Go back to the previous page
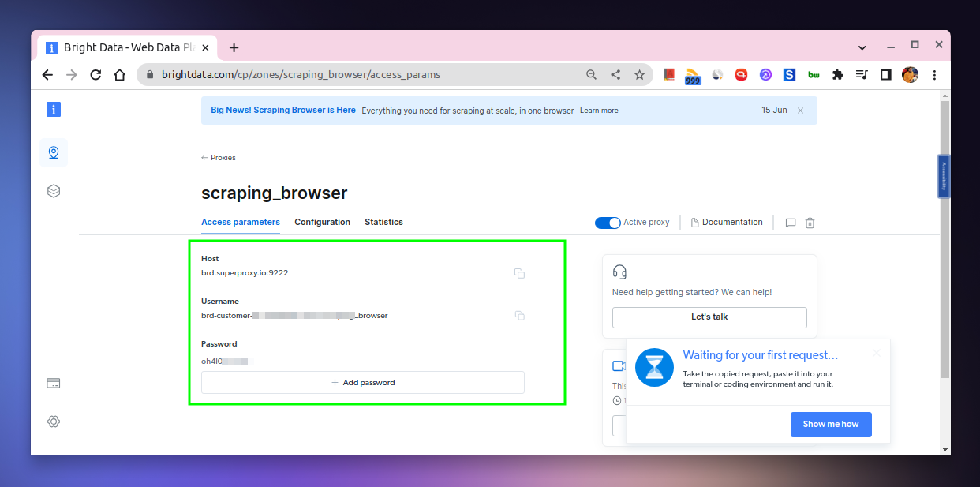 (47, 75)
